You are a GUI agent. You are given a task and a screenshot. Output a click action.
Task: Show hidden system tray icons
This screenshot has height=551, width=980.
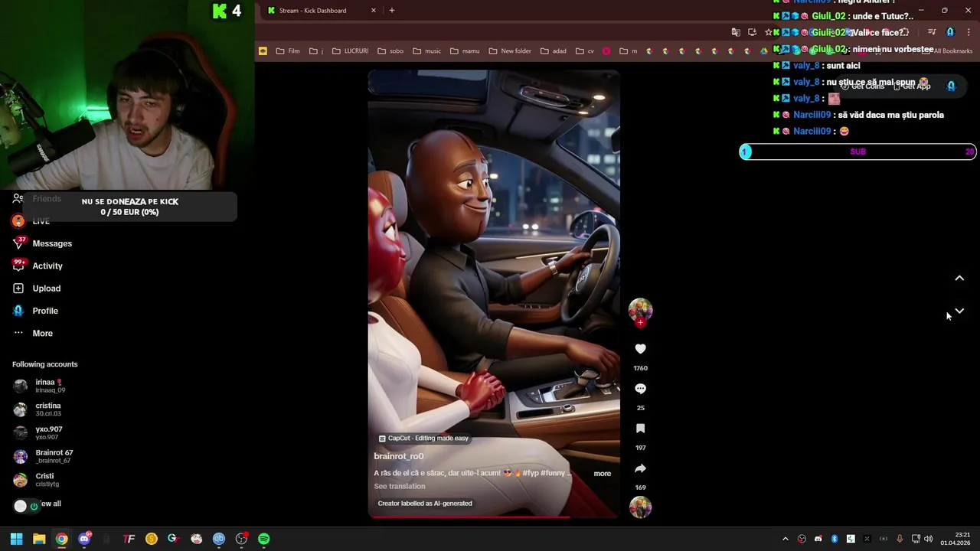tap(785, 539)
